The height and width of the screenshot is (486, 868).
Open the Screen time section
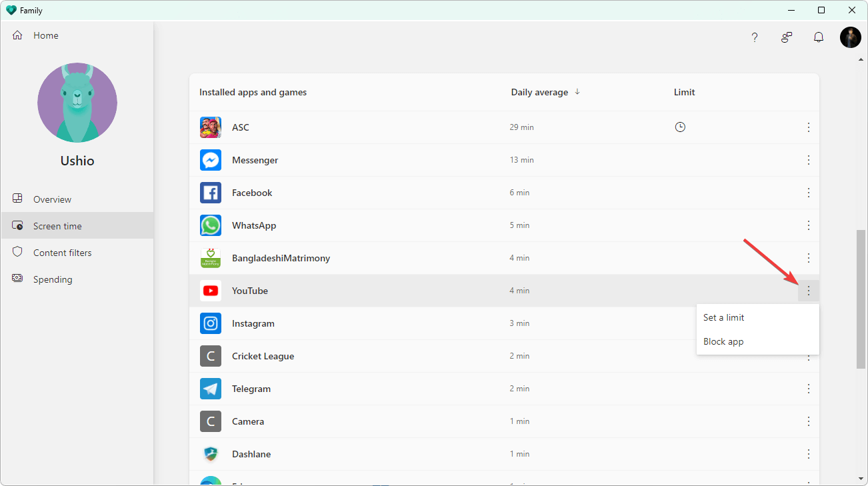click(x=77, y=226)
